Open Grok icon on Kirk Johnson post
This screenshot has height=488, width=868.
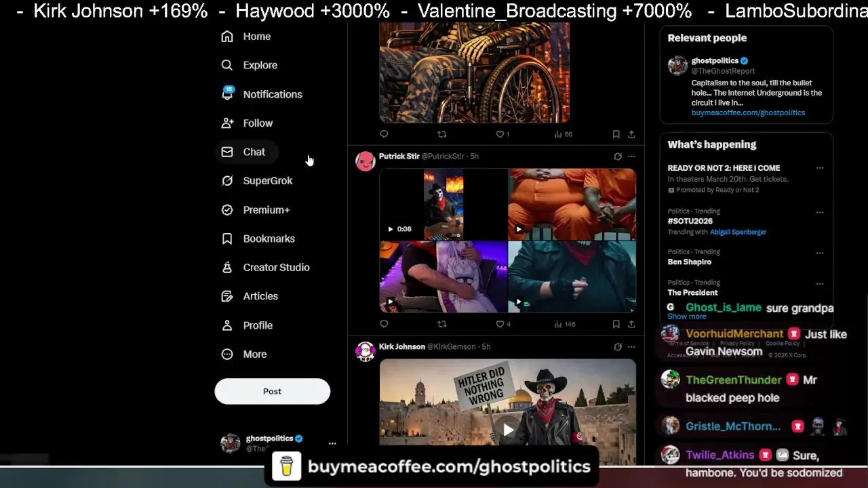click(x=618, y=347)
